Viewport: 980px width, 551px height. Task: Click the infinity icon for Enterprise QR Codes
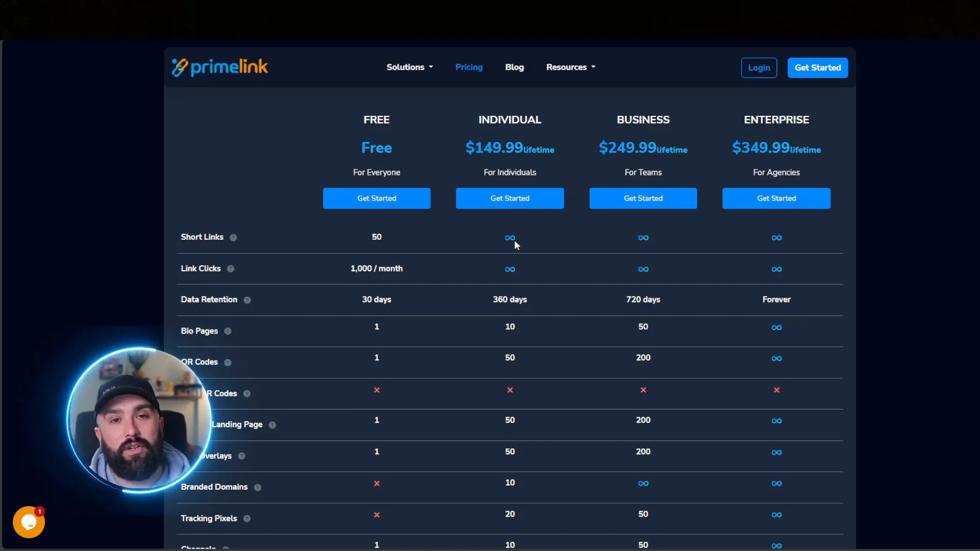pos(776,358)
